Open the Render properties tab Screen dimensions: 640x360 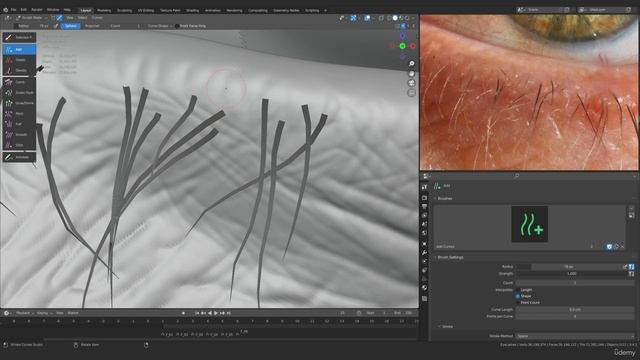click(424, 198)
